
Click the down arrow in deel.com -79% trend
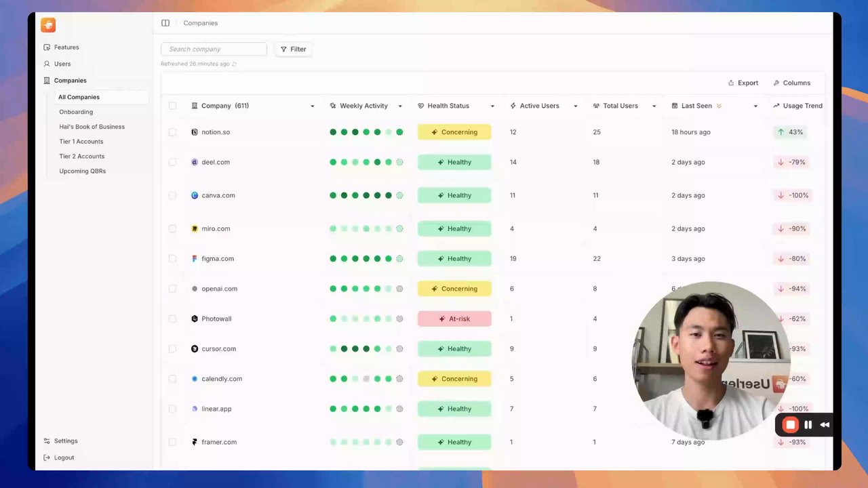click(781, 162)
